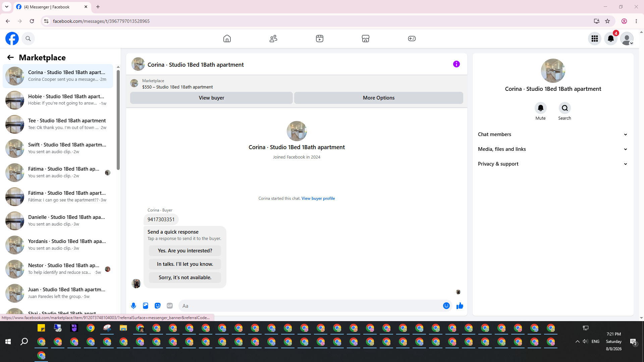The width and height of the screenshot is (644, 362).
Task: Open Swift's Studio apartment conversation
Action: tap(58, 148)
